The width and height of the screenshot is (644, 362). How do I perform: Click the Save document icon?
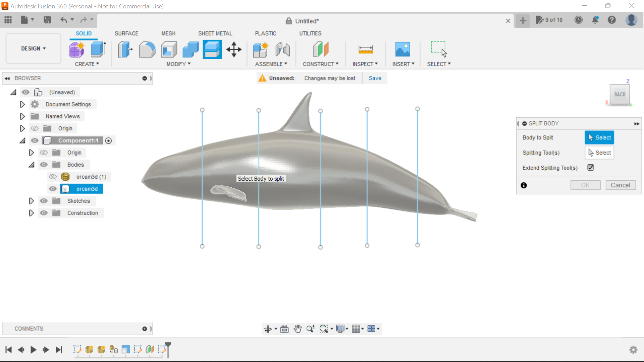click(x=47, y=20)
